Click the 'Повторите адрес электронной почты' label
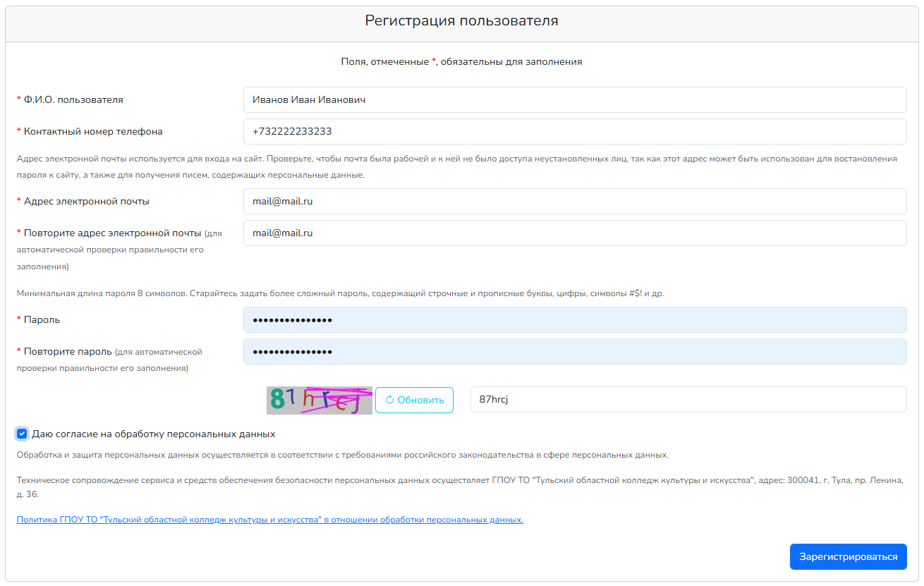Image resolution: width=924 pixels, height=586 pixels. 113,233
